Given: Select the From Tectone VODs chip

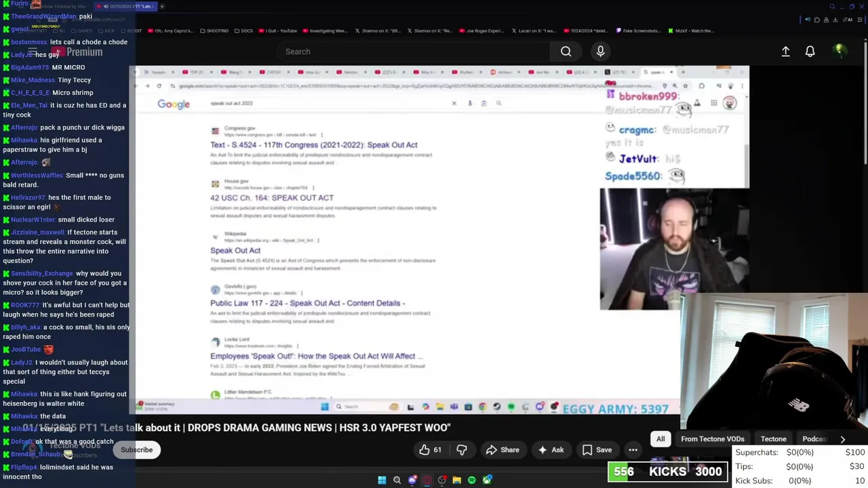Looking at the screenshot, I should point(713,439).
